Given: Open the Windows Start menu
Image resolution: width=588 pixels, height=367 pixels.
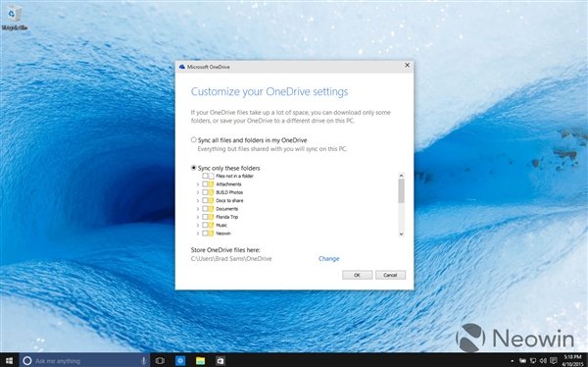Looking at the screenshot, I should [9, 360].
